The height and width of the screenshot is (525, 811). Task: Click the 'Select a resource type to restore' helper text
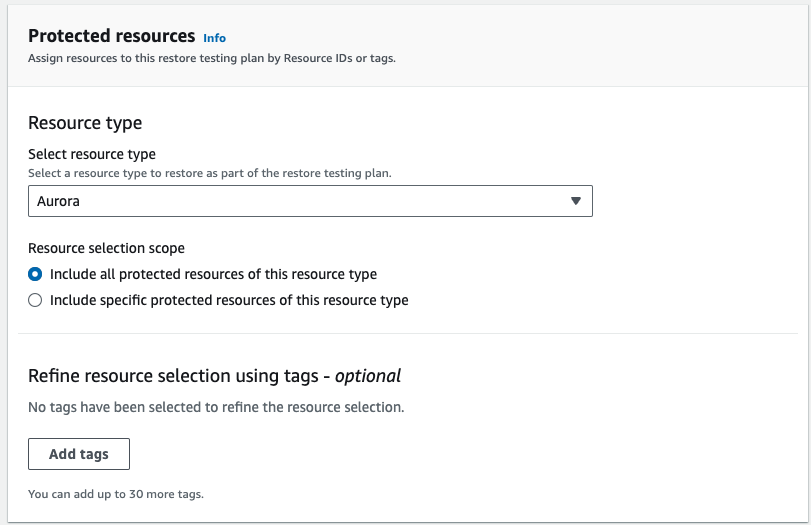point(209,173)
